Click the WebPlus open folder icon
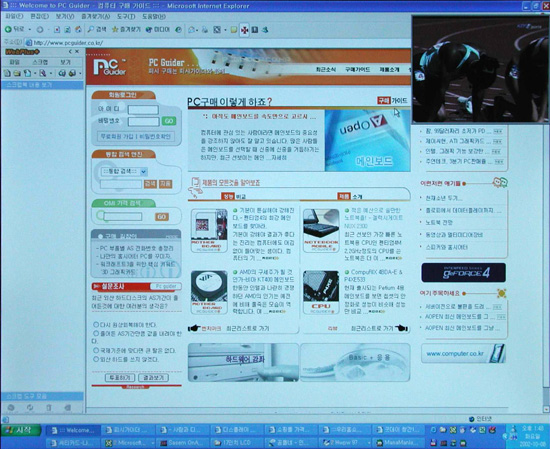The height and width of the screenshot is (449, 550). (x=16, y=73)
